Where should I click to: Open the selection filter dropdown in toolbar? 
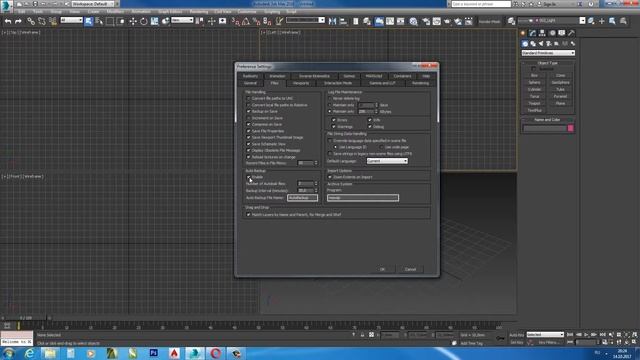(71, 20)
